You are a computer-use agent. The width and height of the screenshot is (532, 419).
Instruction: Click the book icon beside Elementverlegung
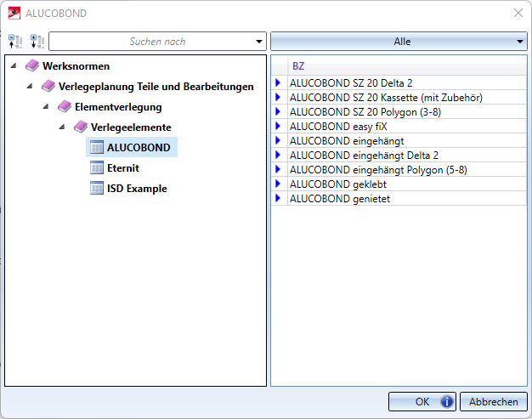click(65, 106)
